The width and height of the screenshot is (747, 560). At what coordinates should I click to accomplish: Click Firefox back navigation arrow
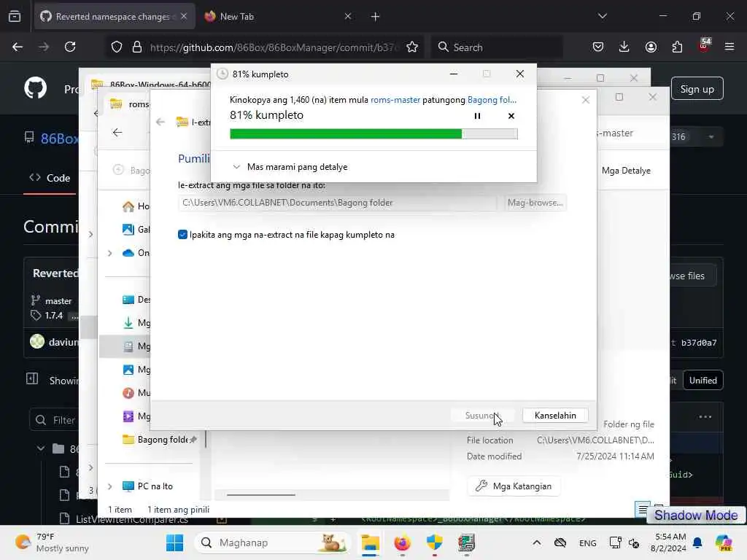click(x=18, y=47)
